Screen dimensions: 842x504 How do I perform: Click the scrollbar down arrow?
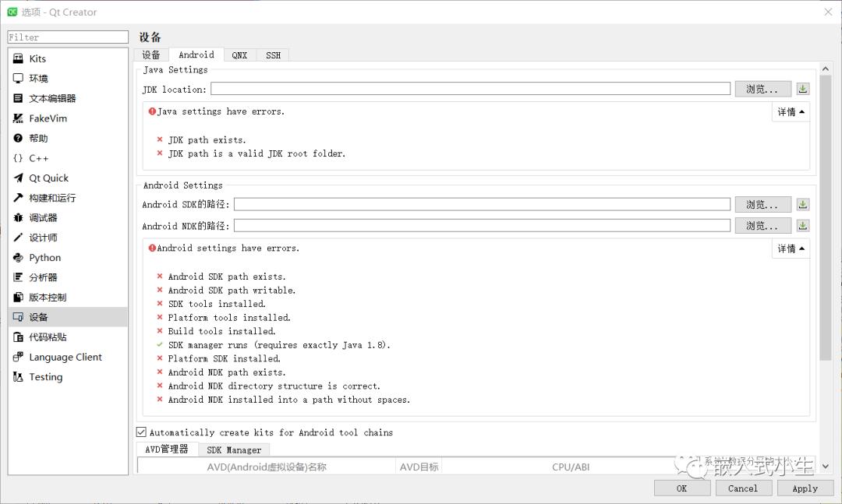826,467
